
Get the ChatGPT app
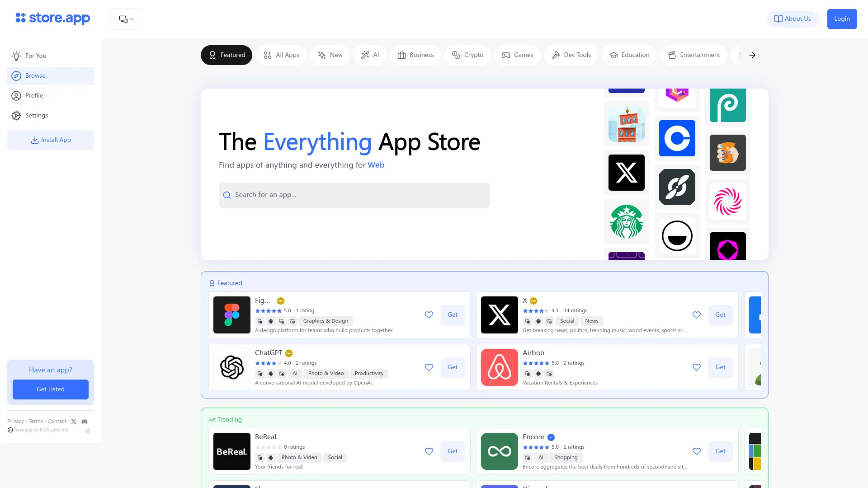tap(453, 367)
